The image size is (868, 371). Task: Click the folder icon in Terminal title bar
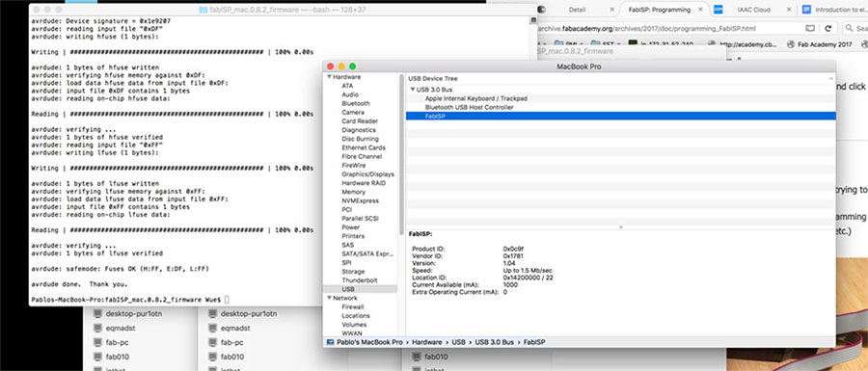pyautogui.click(x=203, y=10)
